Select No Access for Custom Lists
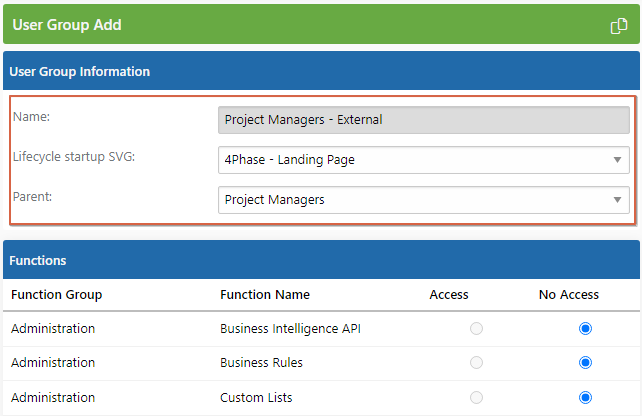 point(585,397)
